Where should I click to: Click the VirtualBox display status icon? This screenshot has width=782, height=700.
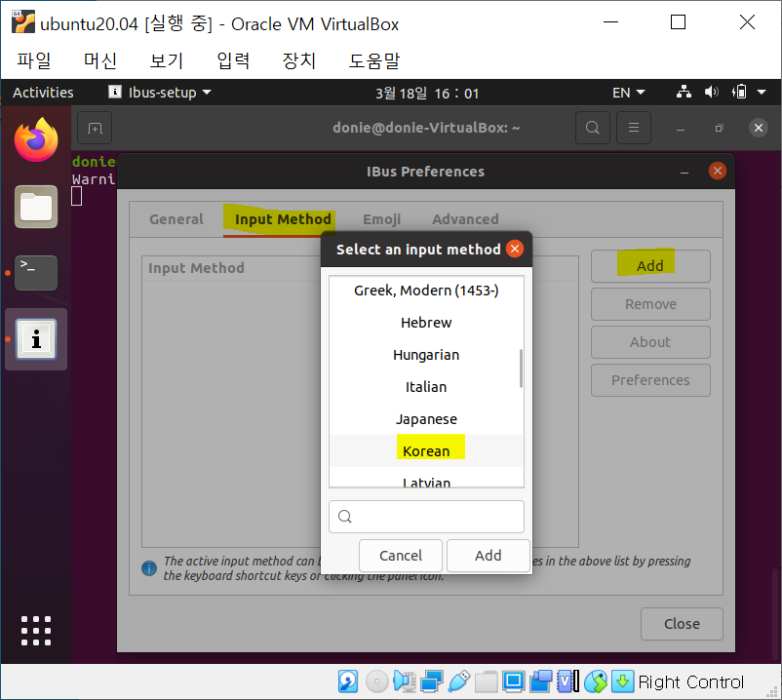tap(514, 681)
